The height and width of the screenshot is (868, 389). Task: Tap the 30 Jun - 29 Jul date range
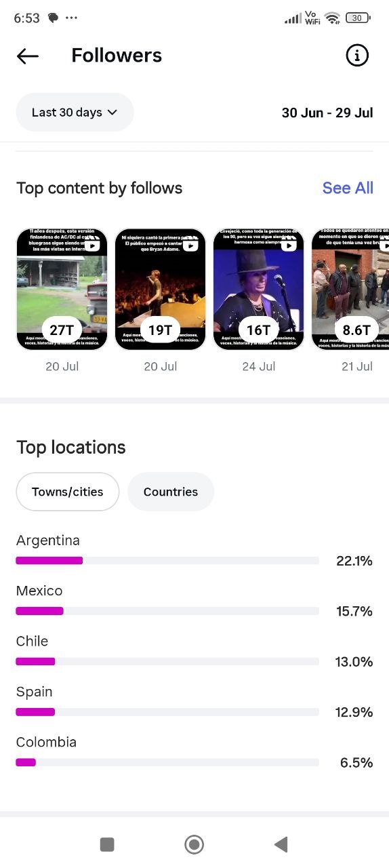(x=327, y=113)
